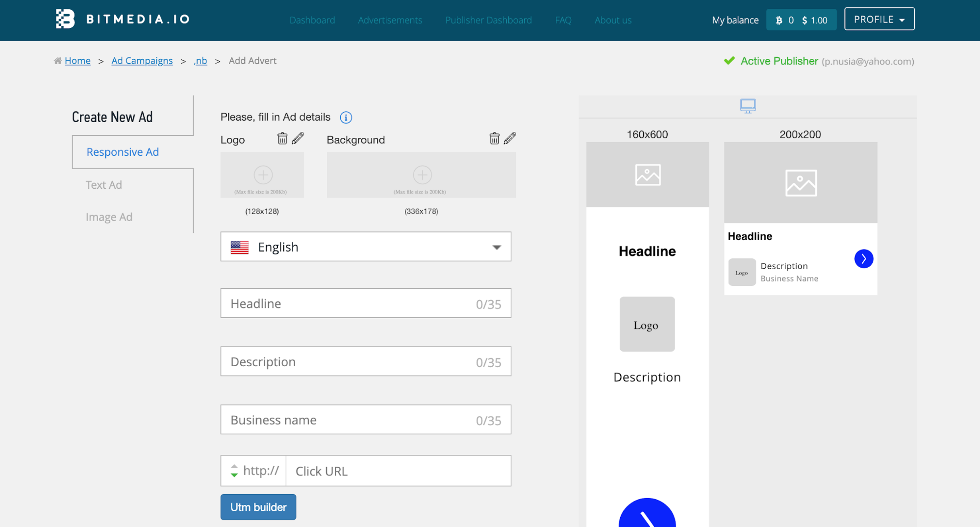The image size is (980, 527).
Task: Focus the Headline input field
Action: [x=366, y=303]
